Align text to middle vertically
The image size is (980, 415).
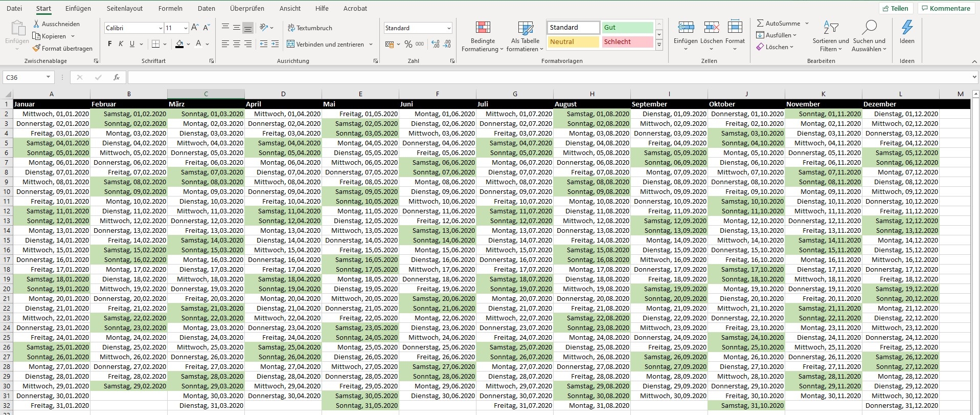[x=237, y=27]
